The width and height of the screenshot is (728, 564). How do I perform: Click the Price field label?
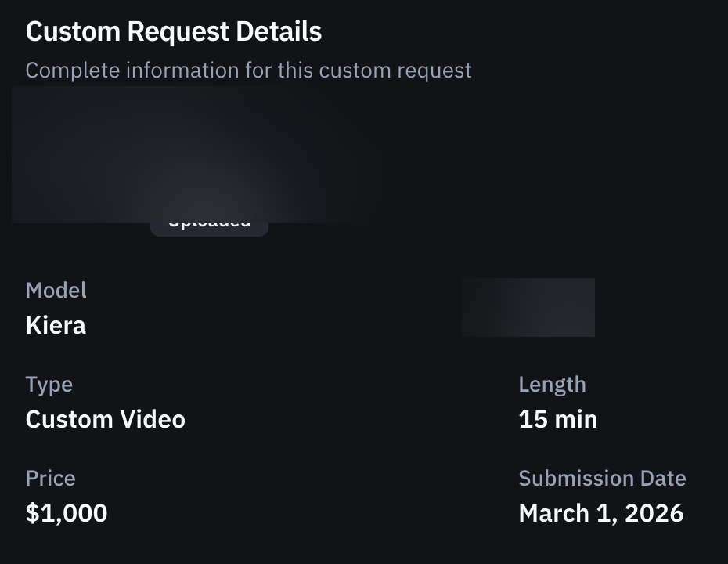click(x=50, y=478)
